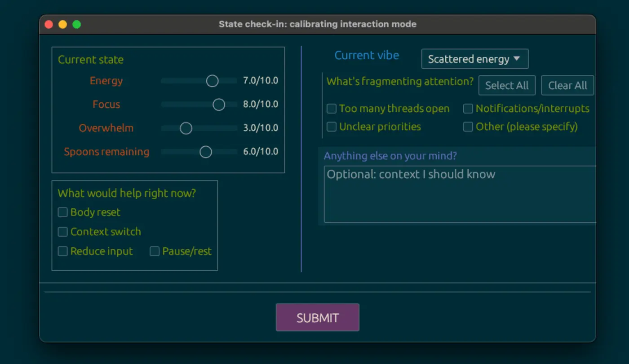This screenshot has height=364, width=629.
Task: Click the Select All button
Action: [x=507, y=85]
